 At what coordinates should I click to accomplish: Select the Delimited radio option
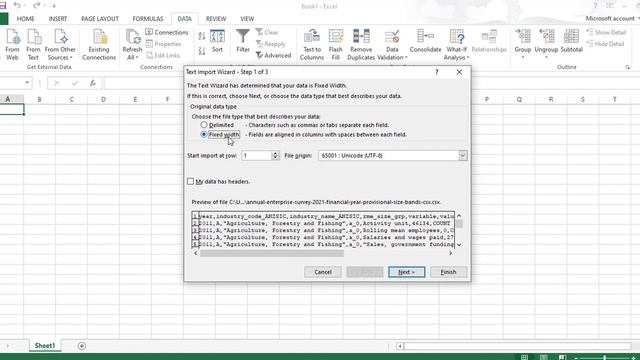pos(204,124)
